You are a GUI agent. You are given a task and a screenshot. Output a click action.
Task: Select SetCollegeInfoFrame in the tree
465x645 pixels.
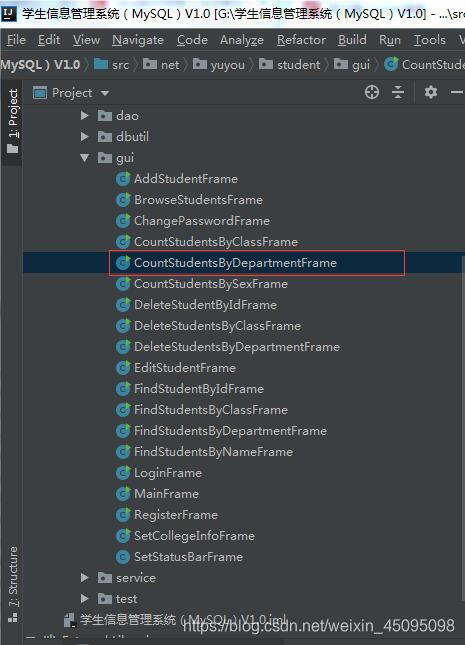[x=194, y=536]
